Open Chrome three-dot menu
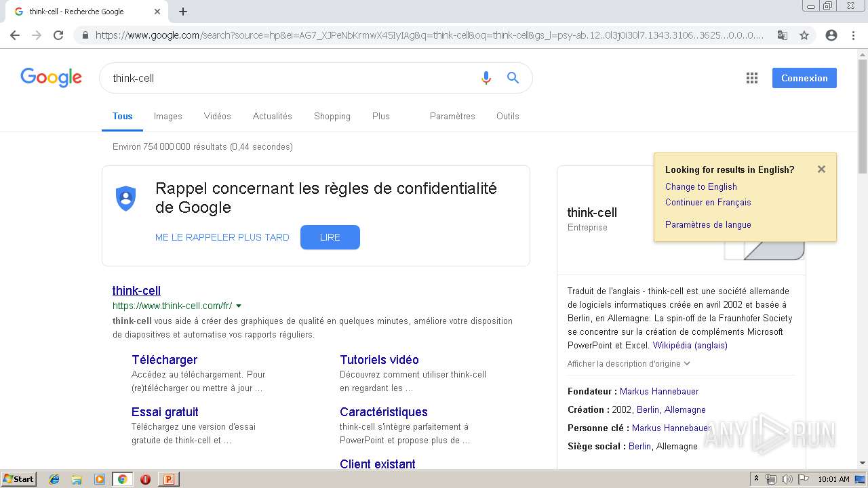868x488 pixels. (x=853, y=35)
